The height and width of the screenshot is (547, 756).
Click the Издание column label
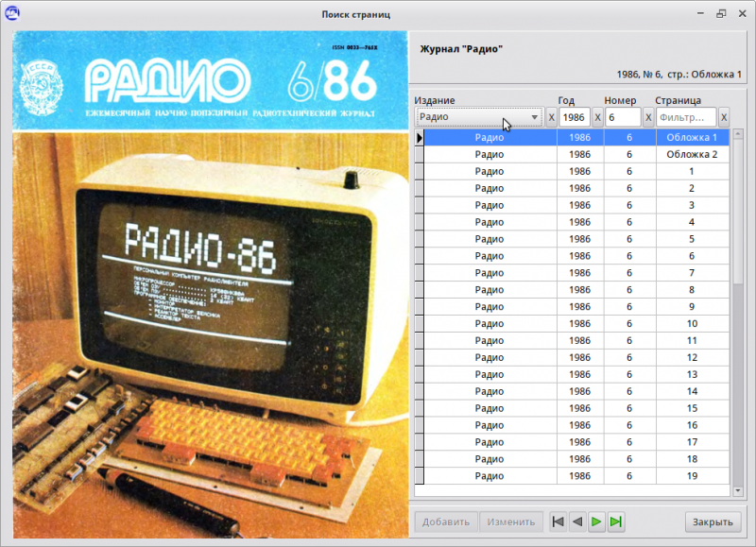tap(435, 100)
